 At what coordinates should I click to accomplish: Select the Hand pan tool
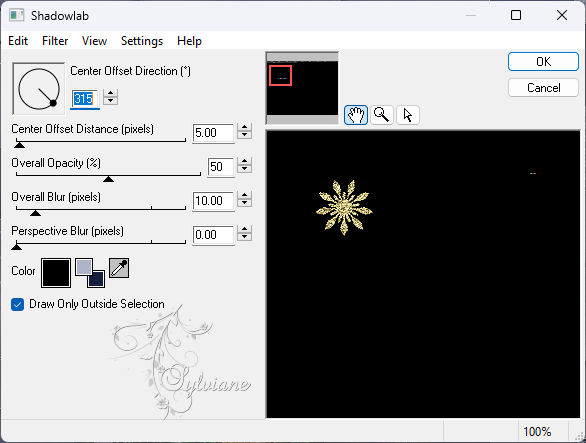355,115
